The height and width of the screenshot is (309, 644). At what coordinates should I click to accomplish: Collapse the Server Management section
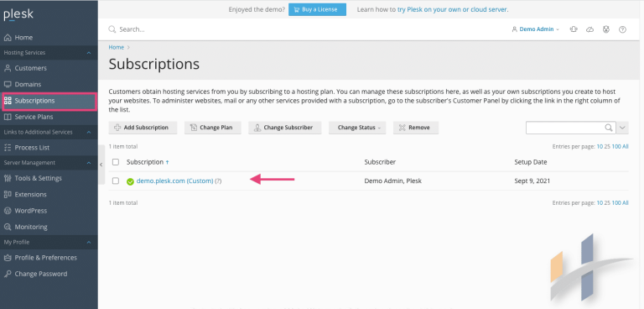point(89,163)
